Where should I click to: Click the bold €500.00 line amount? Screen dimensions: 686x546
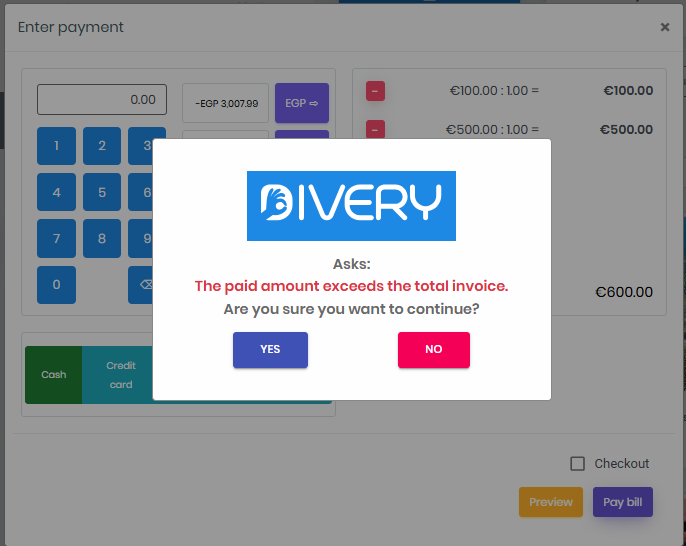point(626,130)
